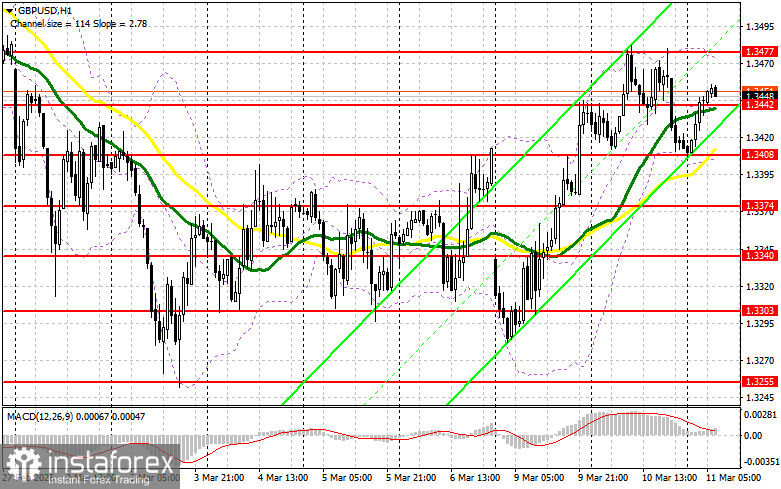Select the red 1.3374 price level tag
The image size is (781, 489).
[x=760, y=206]
